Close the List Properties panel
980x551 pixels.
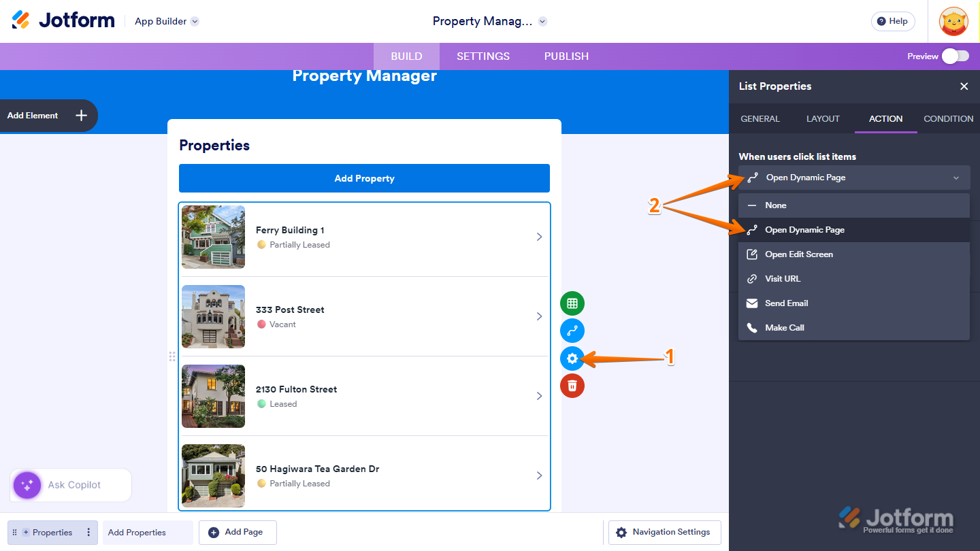pos(964,86)
